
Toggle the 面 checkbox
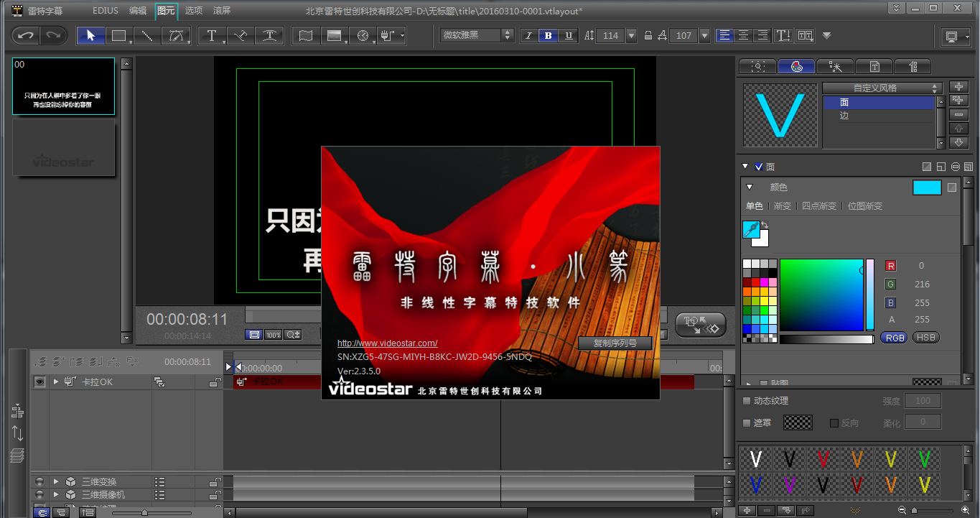pos(759,167)
